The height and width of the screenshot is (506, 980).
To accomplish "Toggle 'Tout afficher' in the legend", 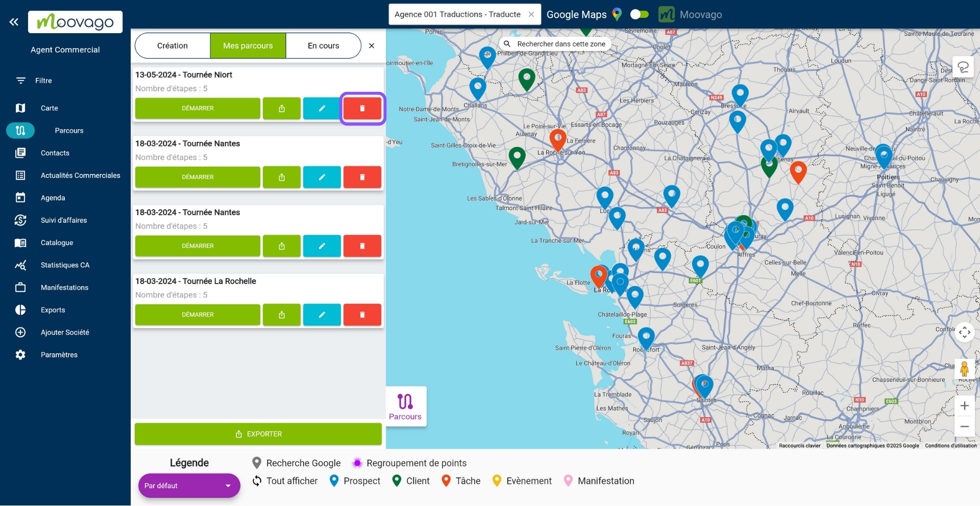I will (284, 480).
